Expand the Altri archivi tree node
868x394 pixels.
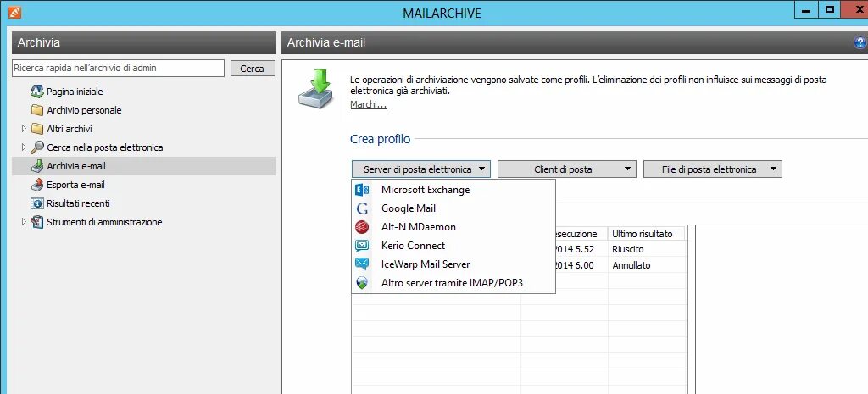pyautogui.click(x=24, y=129)
